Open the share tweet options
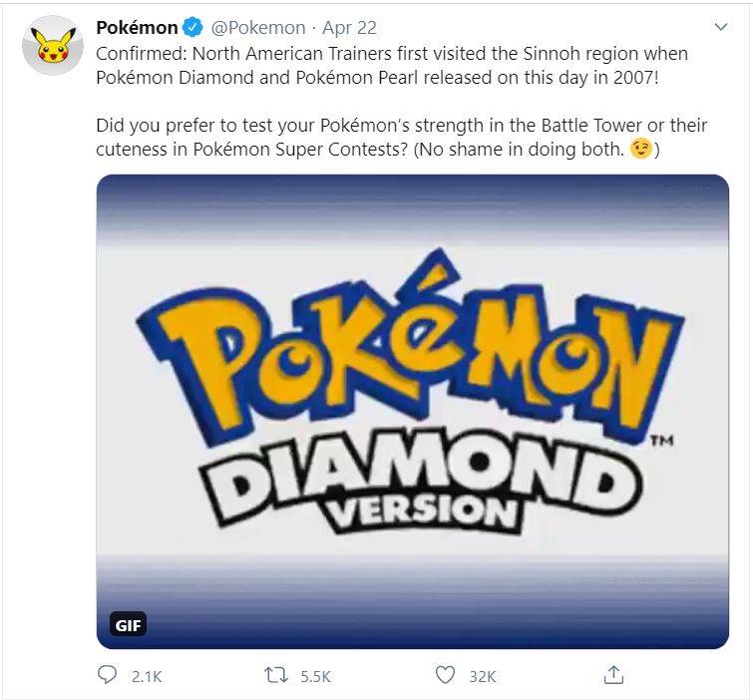This screenshot has height=700, width=753. [613, 675]
